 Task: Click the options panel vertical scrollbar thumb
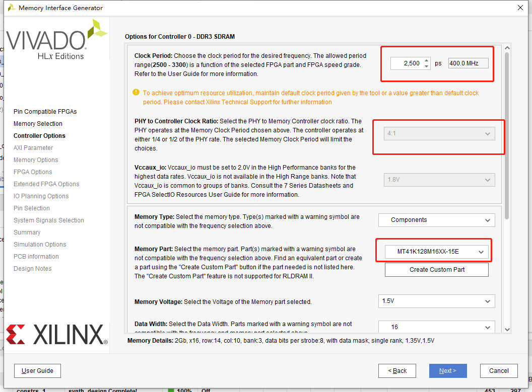pyautogui.click(x=507, y=135)
